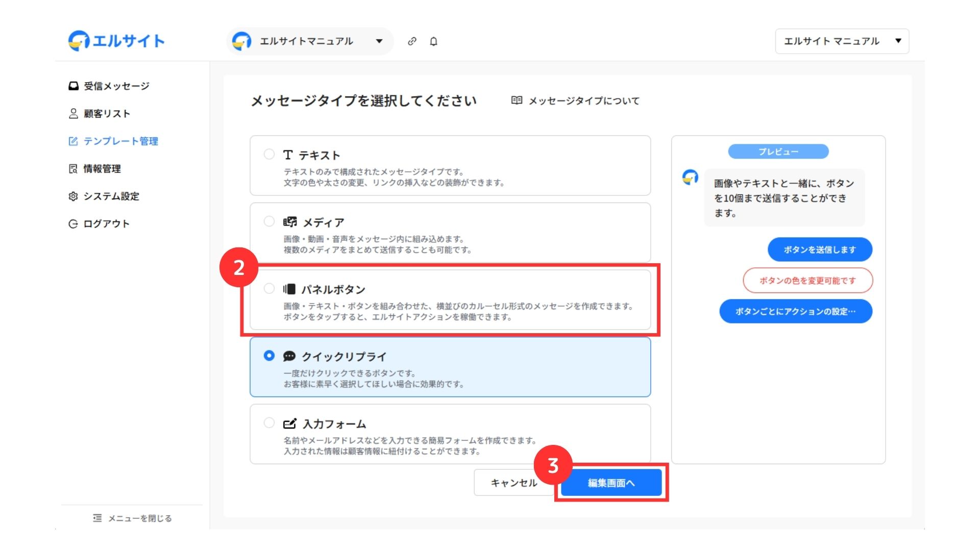Open notifications bell icon
This screenshot has height=551, width=980.
pos(433,41)
